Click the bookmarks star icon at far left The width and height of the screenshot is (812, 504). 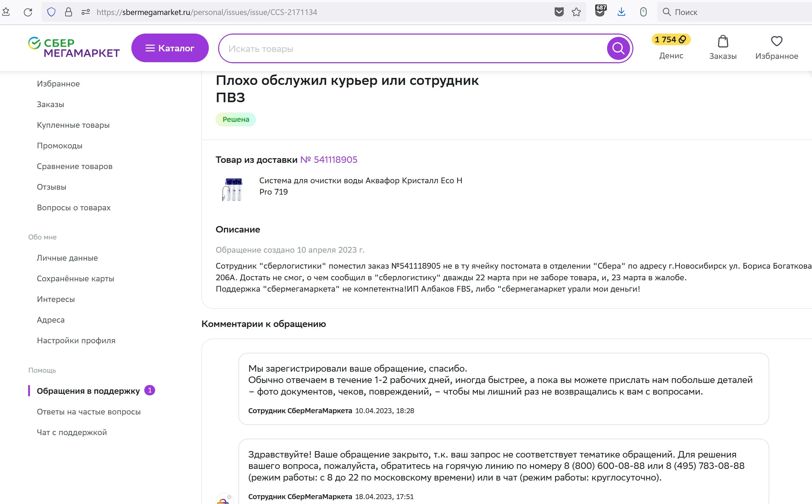point(6,12)
